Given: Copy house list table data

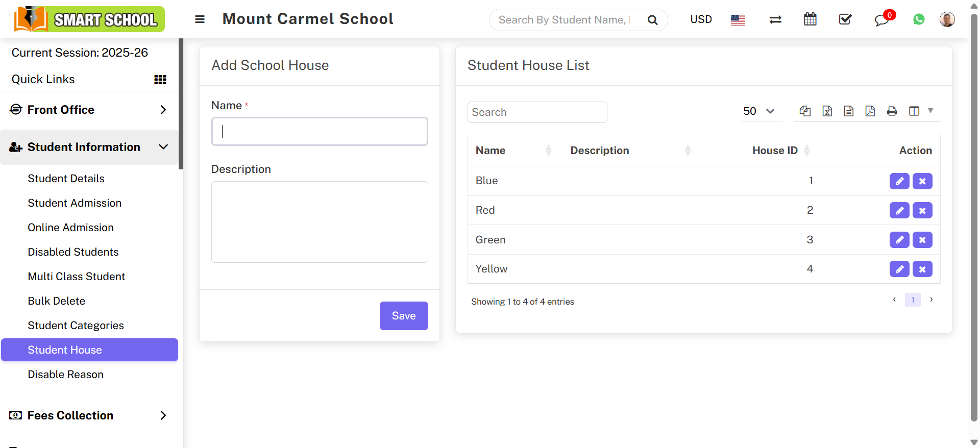Looking at the screenshot, I should coord(805,111).
